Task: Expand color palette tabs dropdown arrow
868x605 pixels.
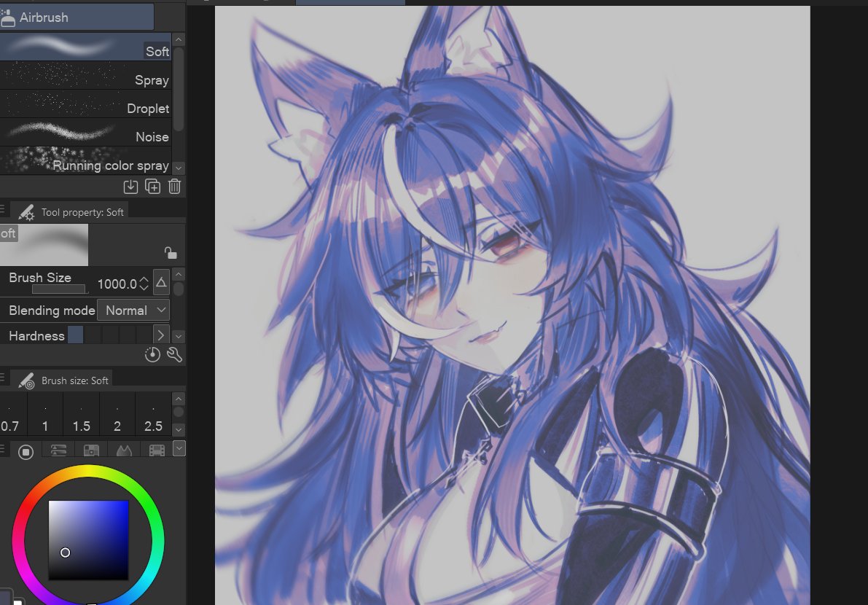Action: (x=179, y=448)
